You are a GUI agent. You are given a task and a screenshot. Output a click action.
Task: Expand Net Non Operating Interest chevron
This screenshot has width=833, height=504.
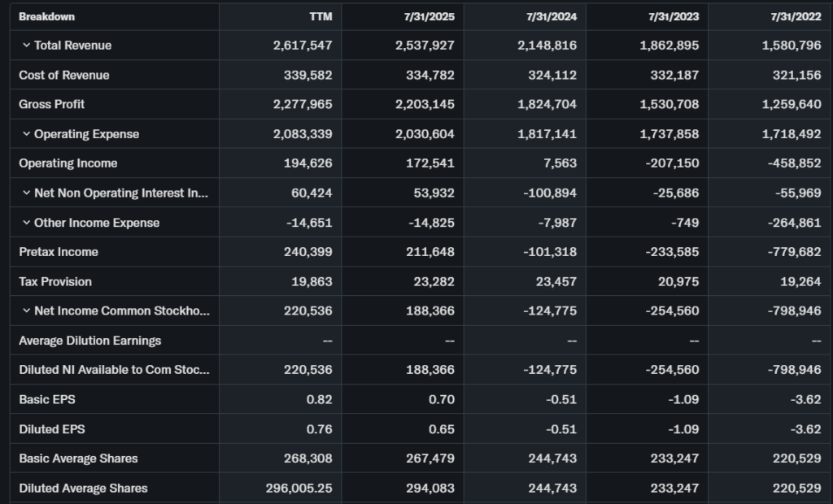[26, 193]
